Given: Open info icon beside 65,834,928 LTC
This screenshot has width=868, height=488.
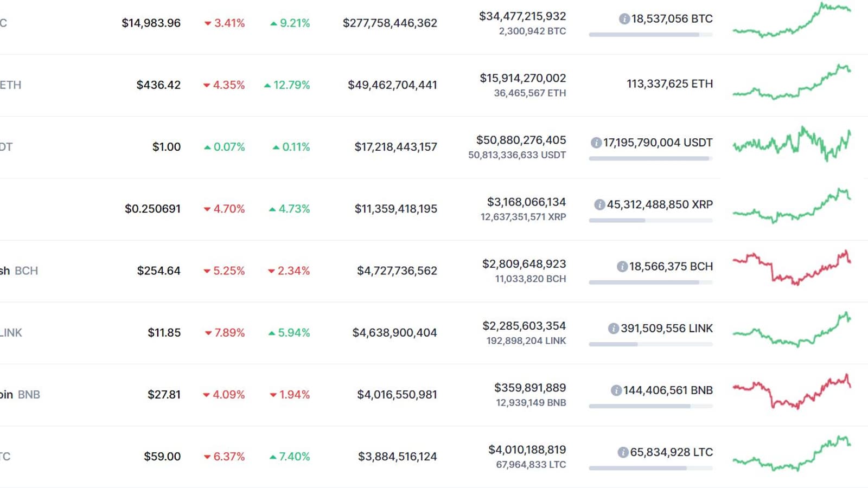Looking at the screenshot, I should point(623,452).
